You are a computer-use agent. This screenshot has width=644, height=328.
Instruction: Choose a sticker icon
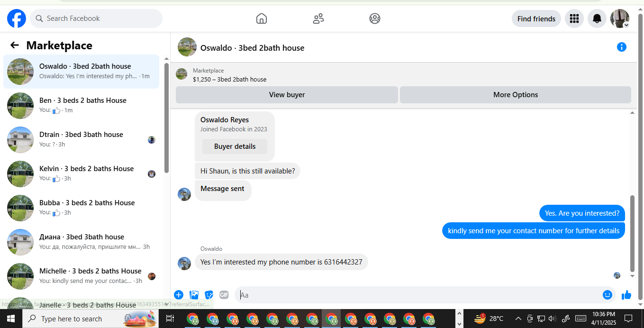[x=209, y=295]
